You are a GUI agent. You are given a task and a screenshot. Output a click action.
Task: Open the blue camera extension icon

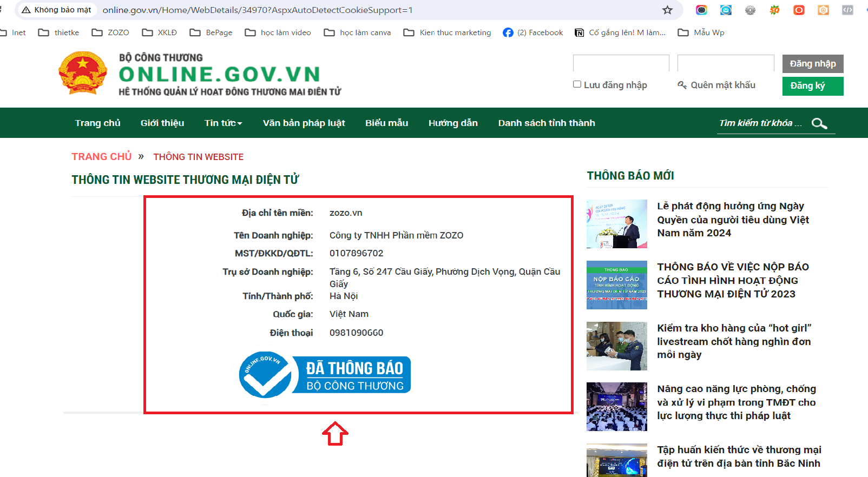point(726,10)
